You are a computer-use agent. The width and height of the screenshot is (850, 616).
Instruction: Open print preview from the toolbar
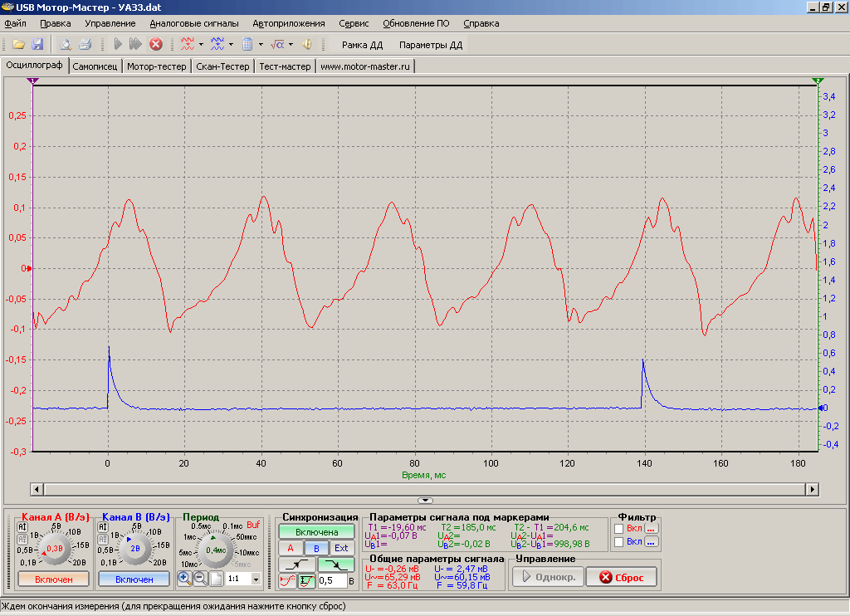coord(66,45)
